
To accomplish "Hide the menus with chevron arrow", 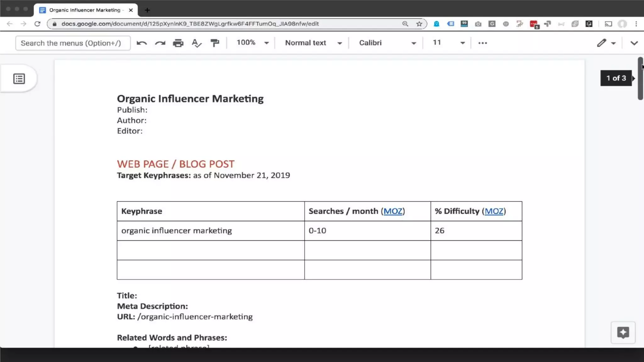I will [x=634, y=43].
